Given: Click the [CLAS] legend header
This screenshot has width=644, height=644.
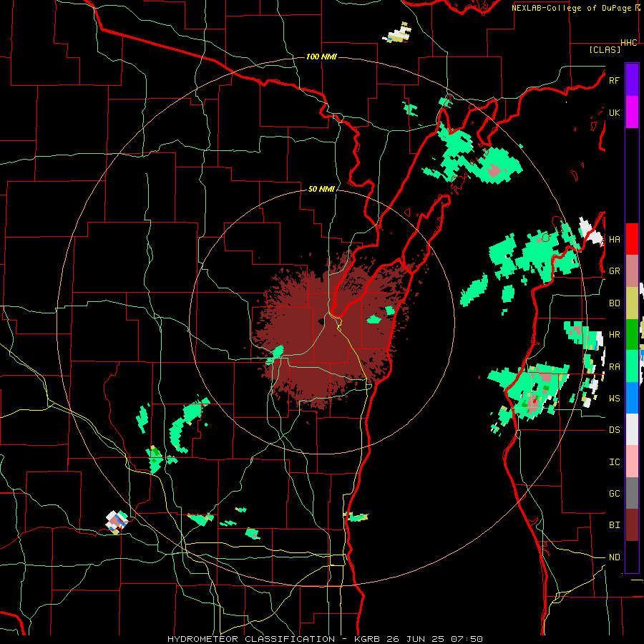Looking at the screenshot, I should [605, 49].
